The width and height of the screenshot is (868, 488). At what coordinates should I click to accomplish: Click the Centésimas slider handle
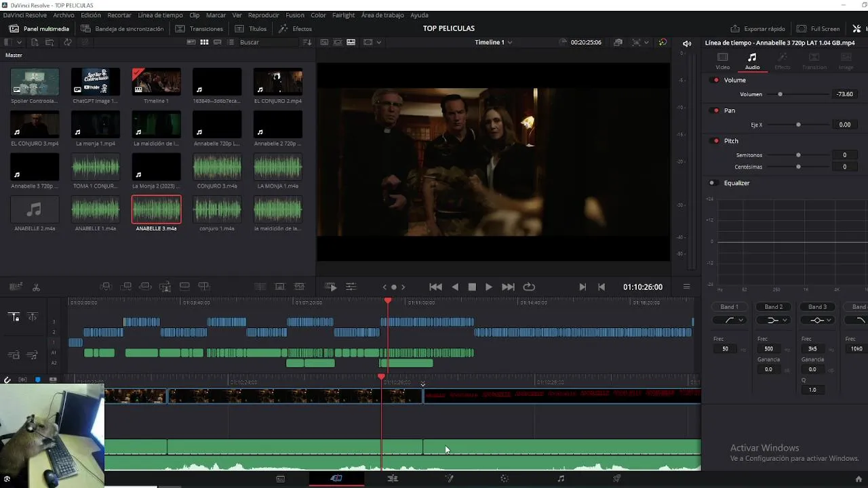[798, 167]
